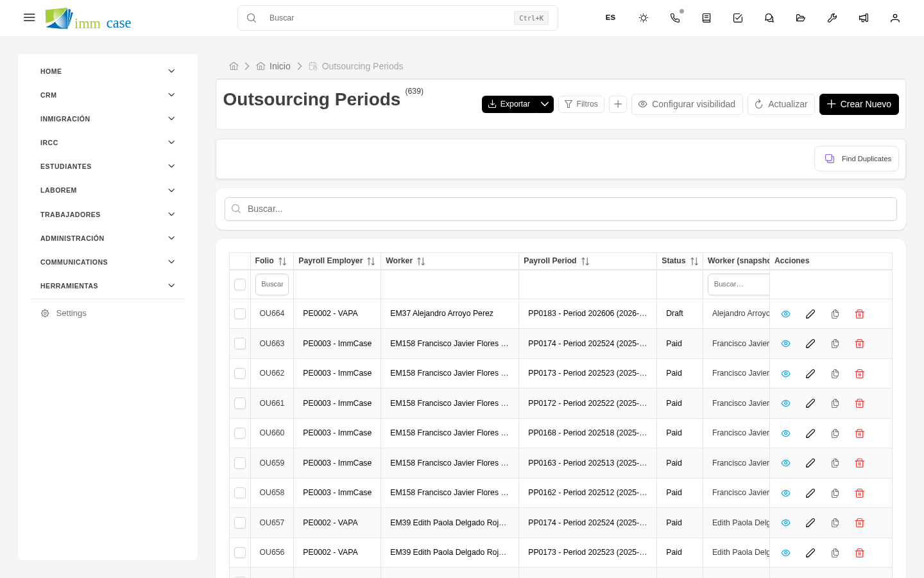Check the OU662 row checkbox

pos(240,374)
